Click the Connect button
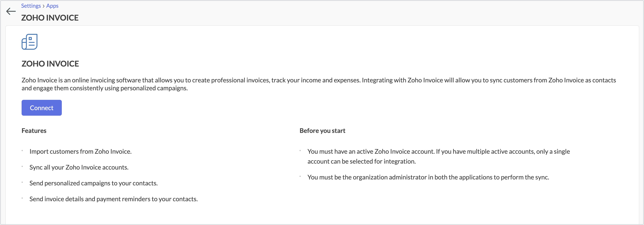Image resolution: width=644 pixels, height=225 pixels. (41, 108)
